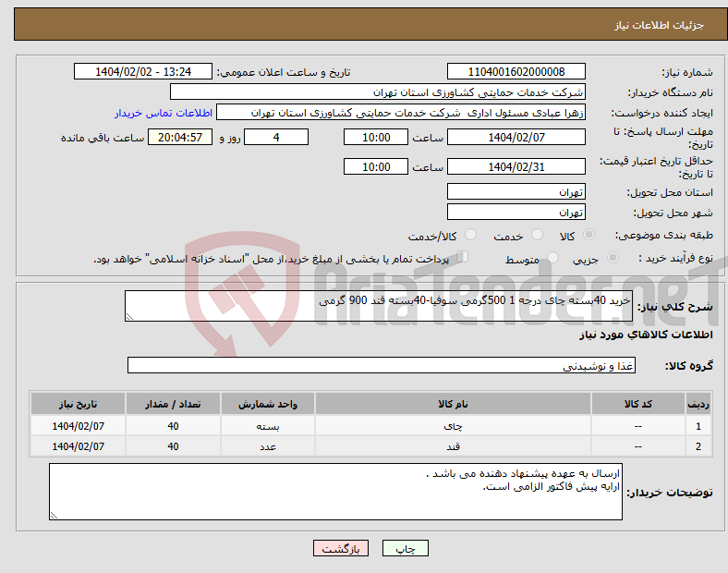Click the response deadline date 1404/02/07 field
This screenshot has height=573, width=728.
pyautogui.click(x=516, y=138)
